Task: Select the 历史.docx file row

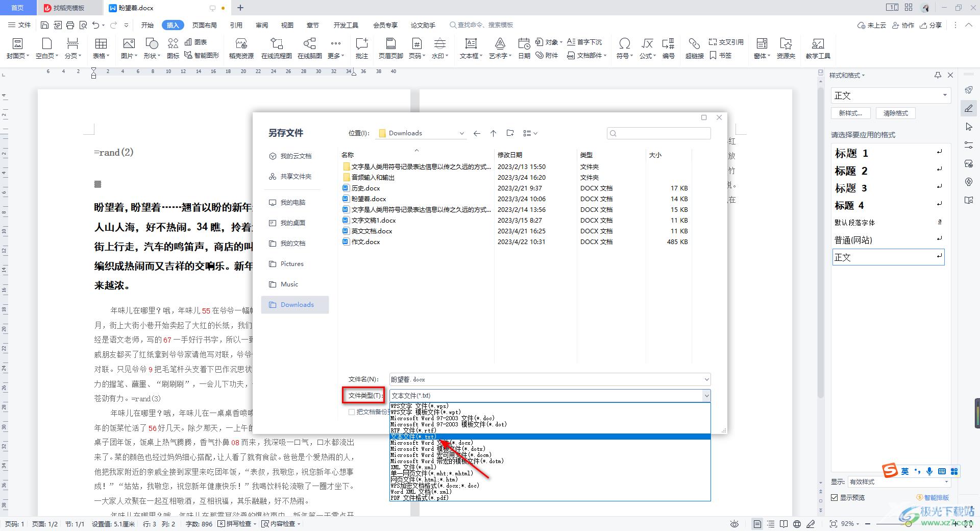Action: pyautogui.click(x=516, y=188)
